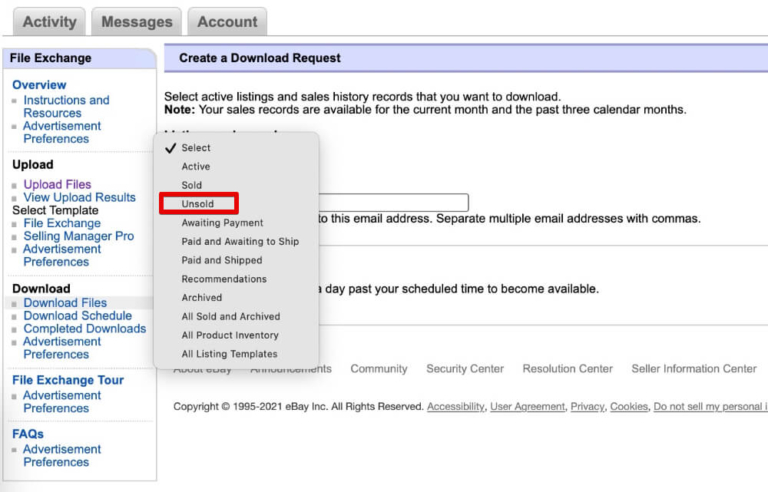Open the Messages tab
This screenshot has width=768, height=492.
[136, 21]
